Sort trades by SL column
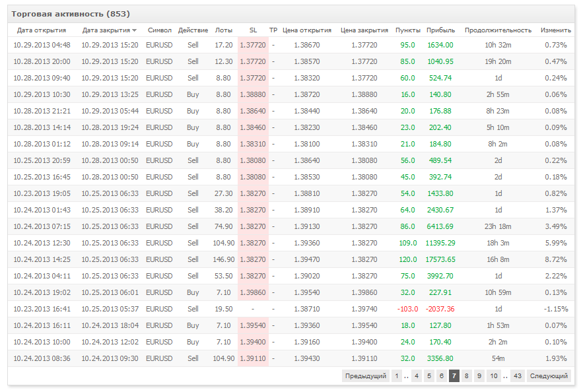 point(254,30)
